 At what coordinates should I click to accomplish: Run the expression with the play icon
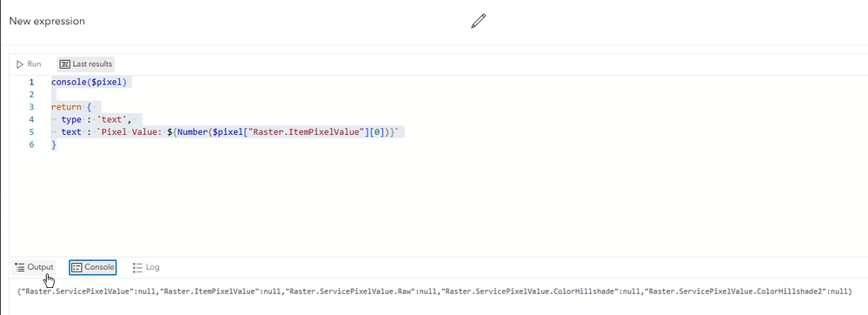click(20, 64)
